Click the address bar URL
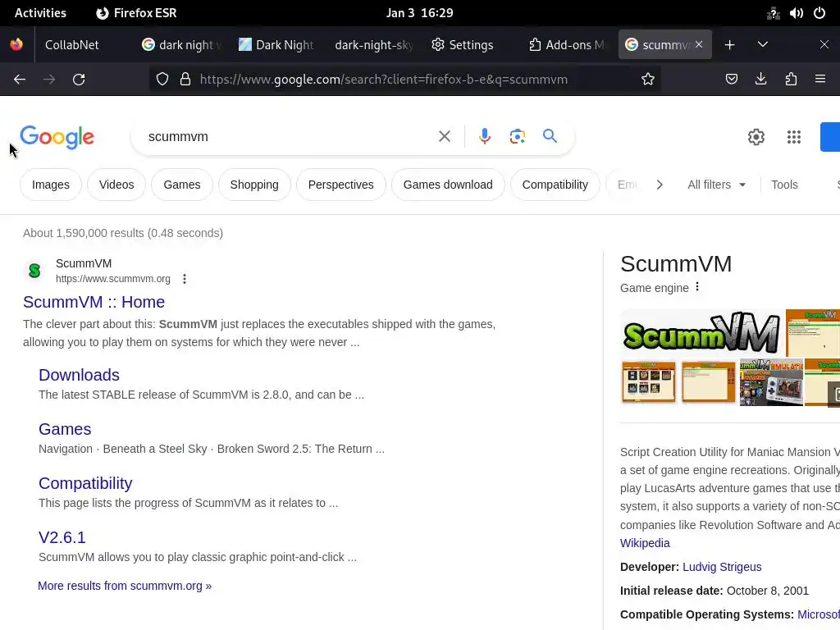This screenshot has width=840, height=630. pyautogui.click(x=384, y=80)
